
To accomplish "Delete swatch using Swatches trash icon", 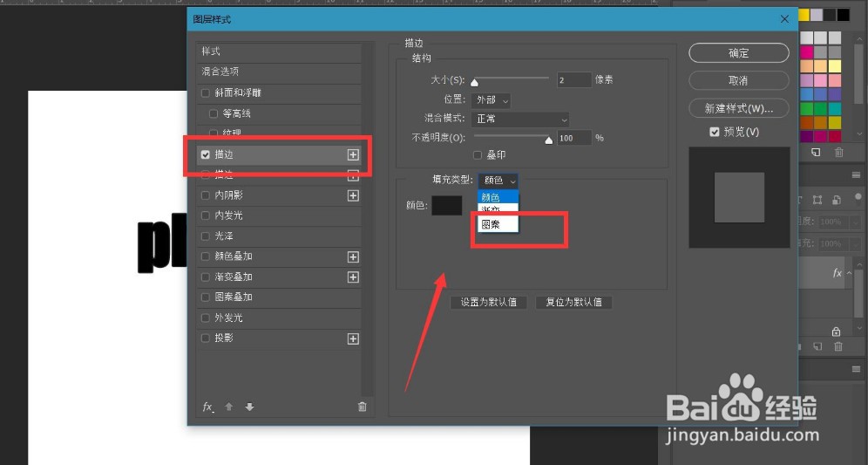I will click(x=838, y=153).
